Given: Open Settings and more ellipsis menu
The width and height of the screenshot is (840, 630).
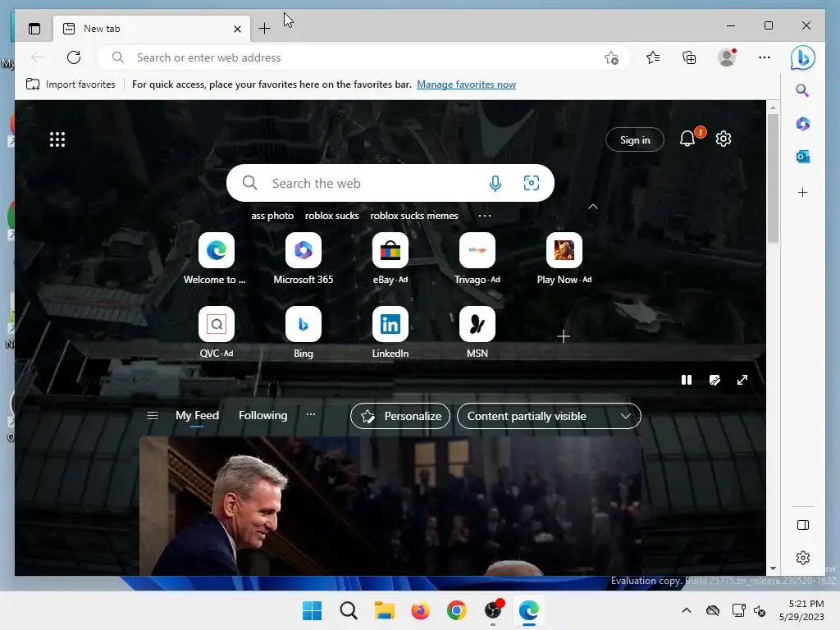Looking at the screenshot, I should click(765, 57).
